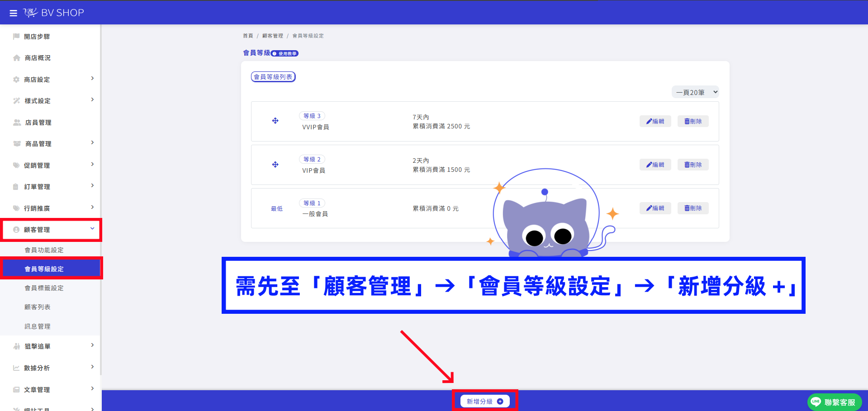Click the 商店設定 gear icon
Screen dimensions: 868x411
(16, 80)
